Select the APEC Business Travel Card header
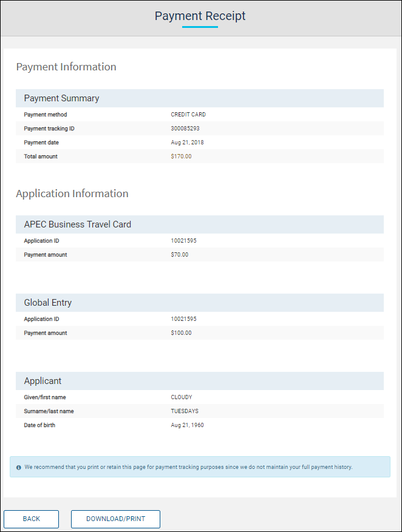 pyautogui.click(x=78, y=224)
